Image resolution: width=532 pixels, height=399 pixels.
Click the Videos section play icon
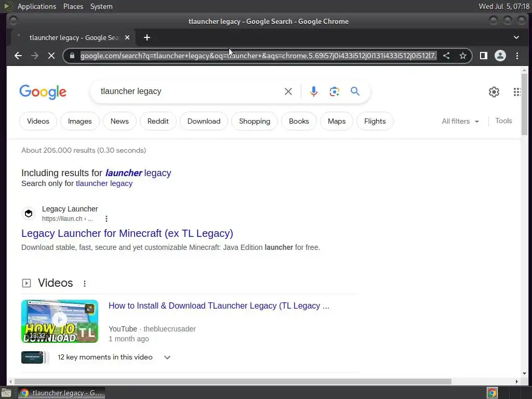pyautogui.click(x=26, y=283)
